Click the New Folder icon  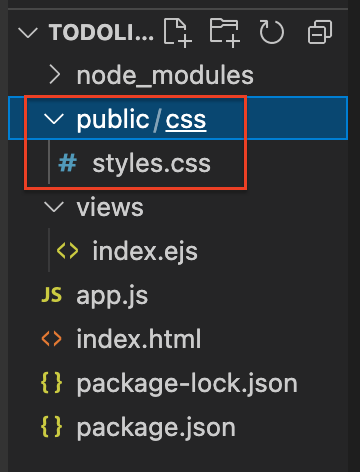(225, 33)
